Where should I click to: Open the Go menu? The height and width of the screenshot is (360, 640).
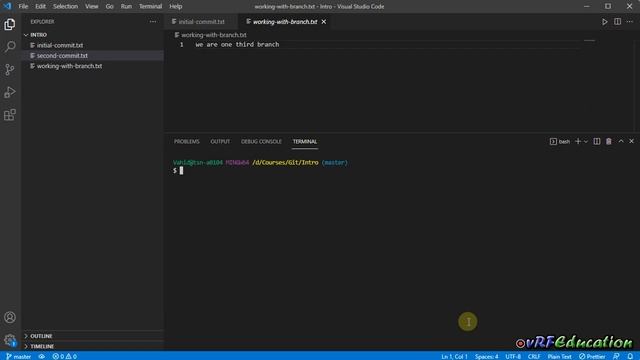coord(109,6)
